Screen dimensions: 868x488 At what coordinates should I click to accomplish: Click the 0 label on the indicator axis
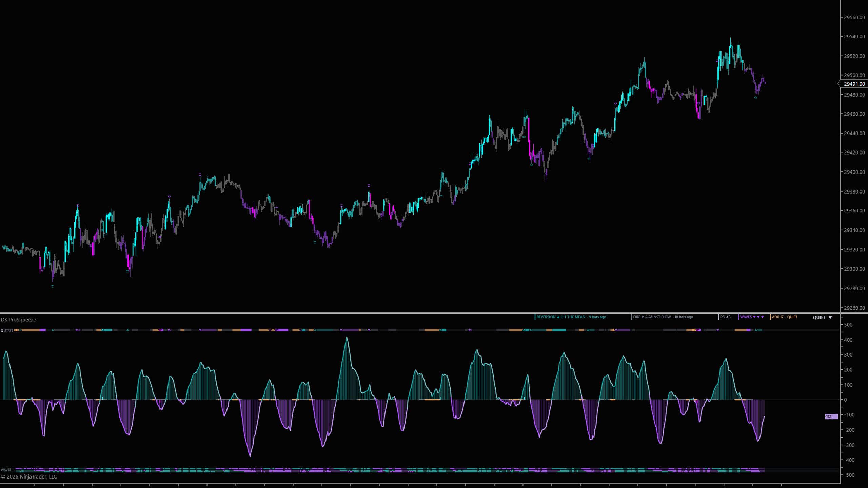coord(845,400)
